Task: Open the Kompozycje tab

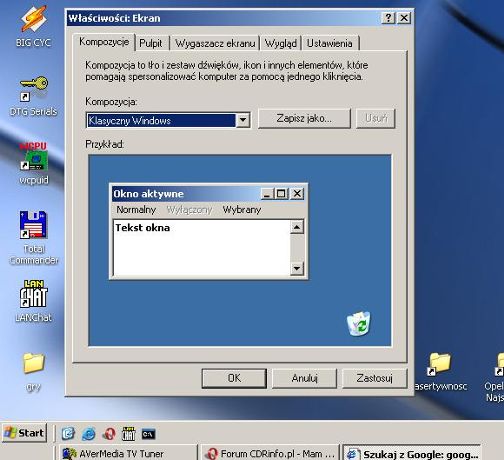Action: 104,42
